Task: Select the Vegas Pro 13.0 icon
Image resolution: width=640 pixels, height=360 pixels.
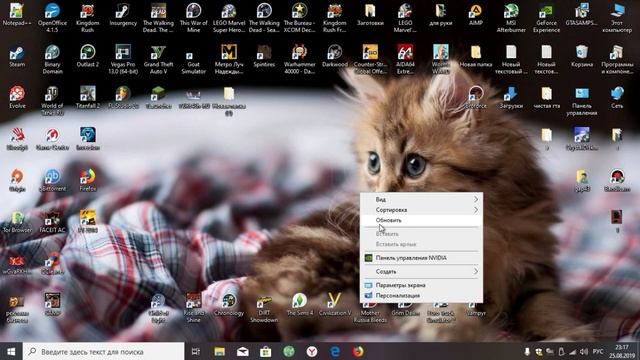Action: pyautogui.click(x=123, y=59)
